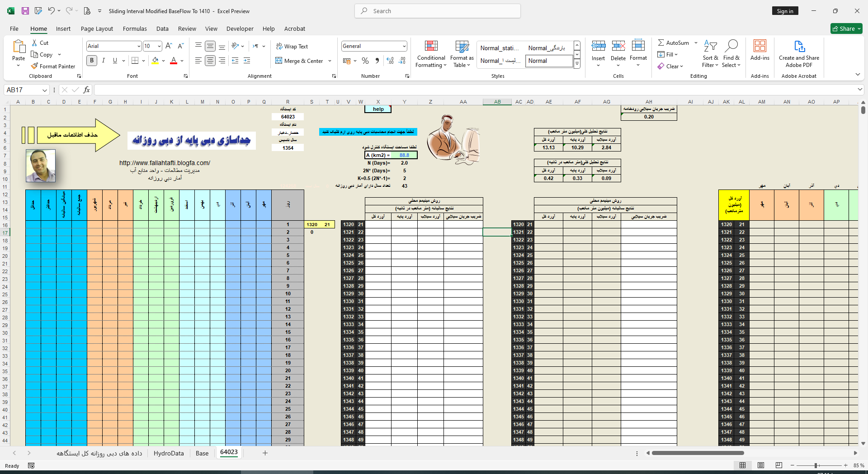Open the font name Arial dropdown

(139, 46)
